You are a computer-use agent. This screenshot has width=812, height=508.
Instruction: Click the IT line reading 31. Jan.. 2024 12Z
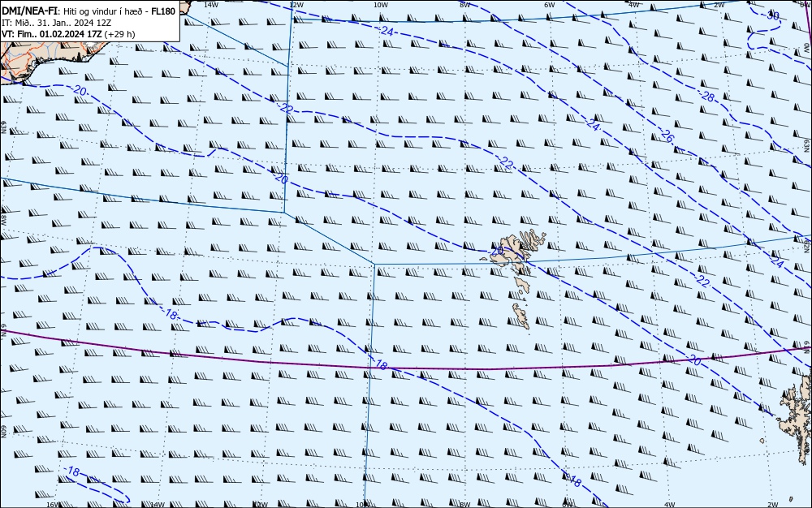(x=57, y=23)
